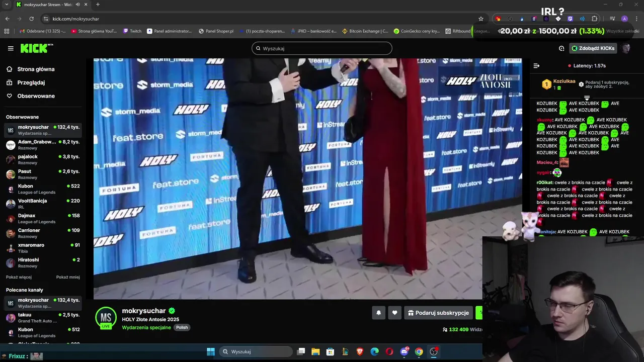Click chat username Macieu_4
The width and height of the screenshot is (644, 362).
click(547, 162)
